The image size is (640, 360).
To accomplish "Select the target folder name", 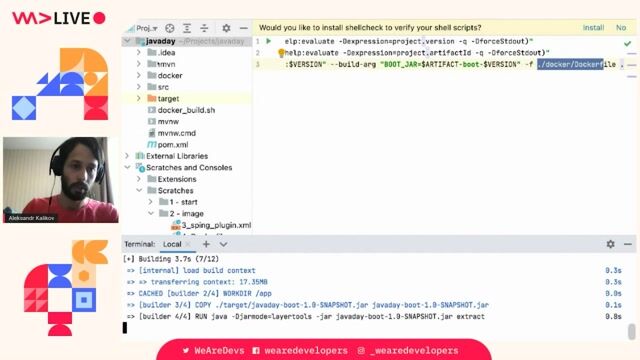I will (x=168, y=98).
